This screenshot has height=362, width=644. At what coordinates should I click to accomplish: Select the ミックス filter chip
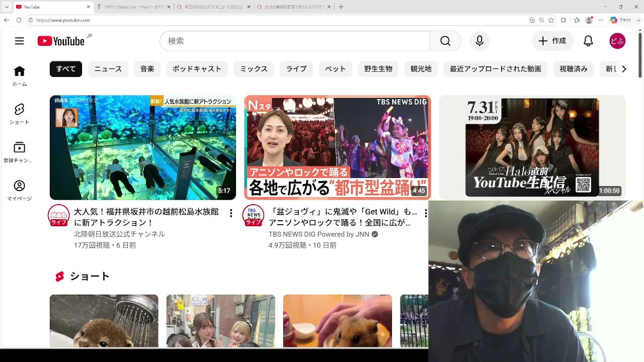pyautogui.click(x=254, y=69)
